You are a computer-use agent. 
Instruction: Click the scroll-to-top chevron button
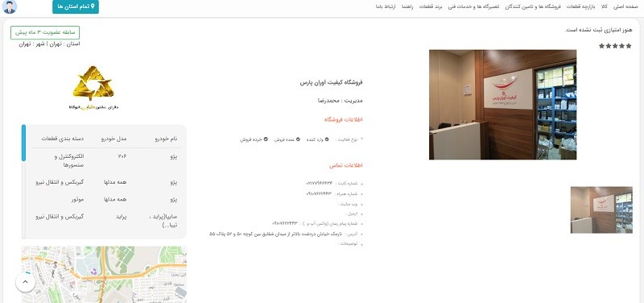[26, 282]
